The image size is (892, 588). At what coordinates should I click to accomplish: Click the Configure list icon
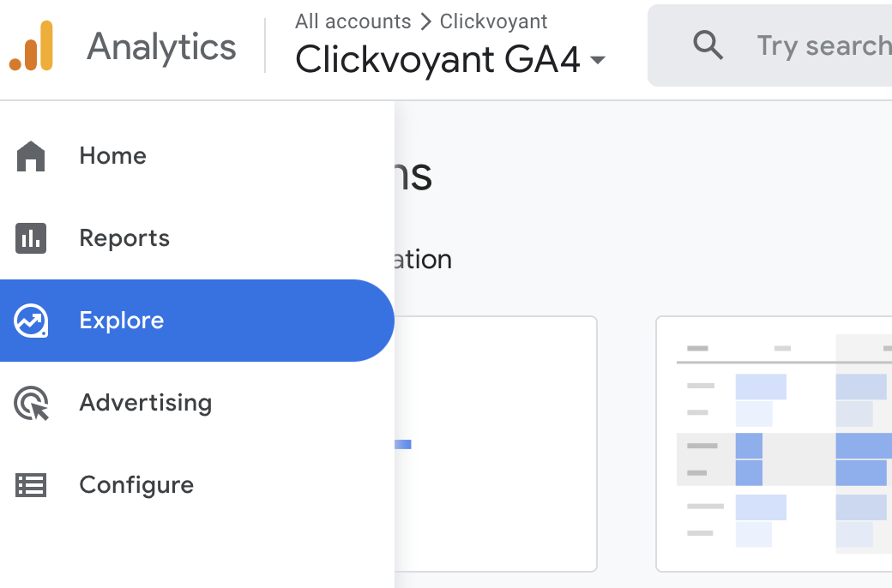[x=31, y=485]
